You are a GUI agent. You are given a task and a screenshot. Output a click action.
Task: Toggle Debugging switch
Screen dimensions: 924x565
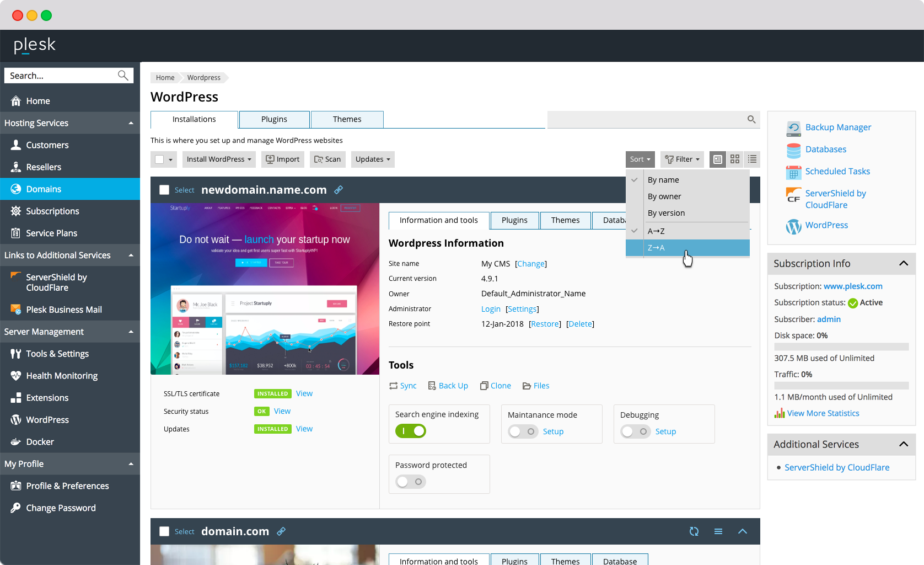tap(636, 431)
